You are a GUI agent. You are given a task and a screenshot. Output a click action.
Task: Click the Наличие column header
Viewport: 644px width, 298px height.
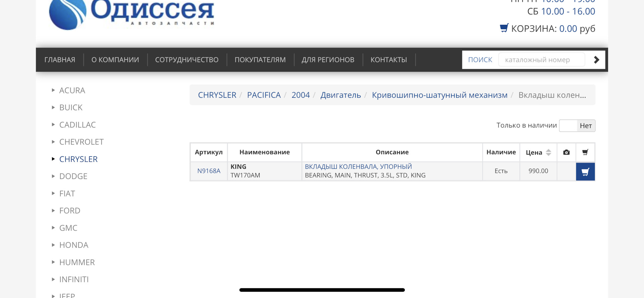[501, 152]
